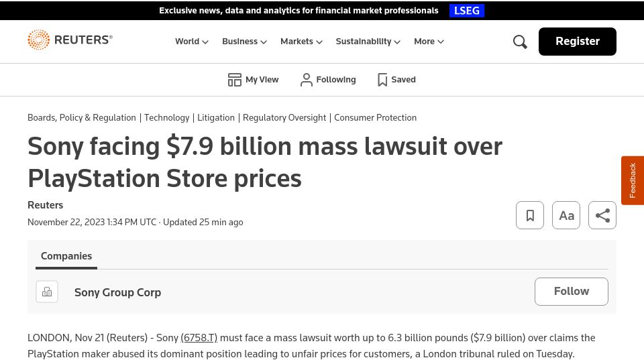Open the Litigation category link
The image size is (644, 362).
(216, 118)
